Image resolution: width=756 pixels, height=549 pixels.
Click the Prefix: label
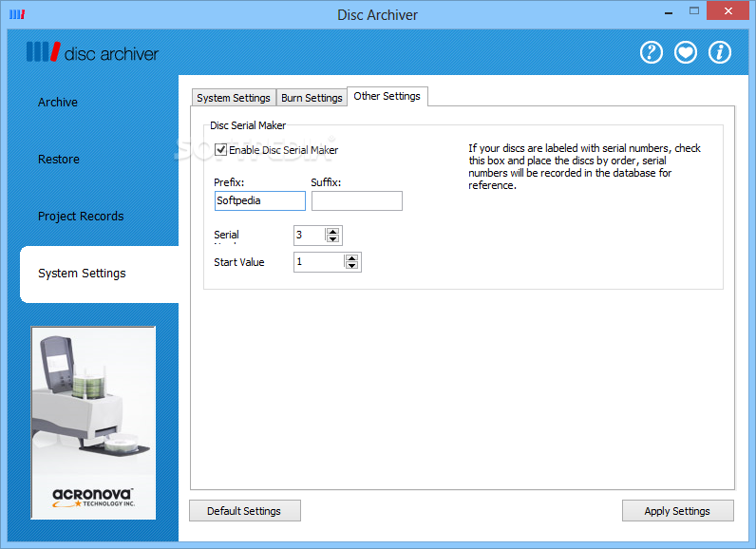[x=229, y=182]
